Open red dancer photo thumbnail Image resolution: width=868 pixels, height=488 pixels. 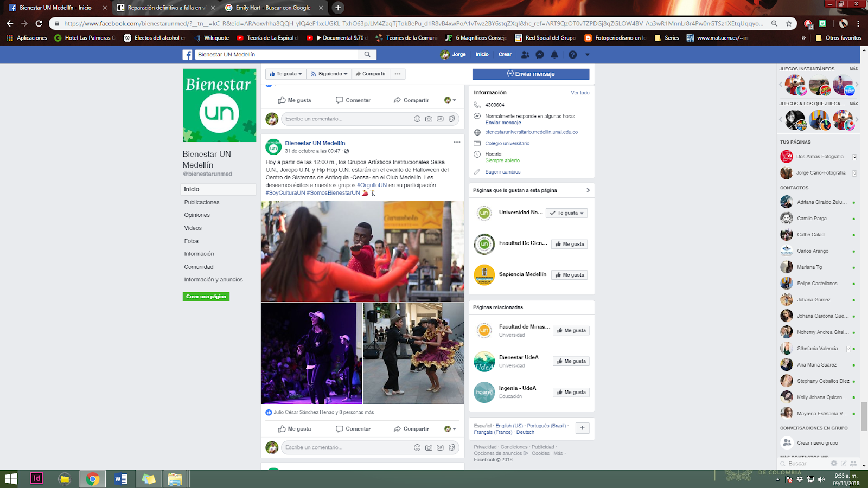[362, 252]
